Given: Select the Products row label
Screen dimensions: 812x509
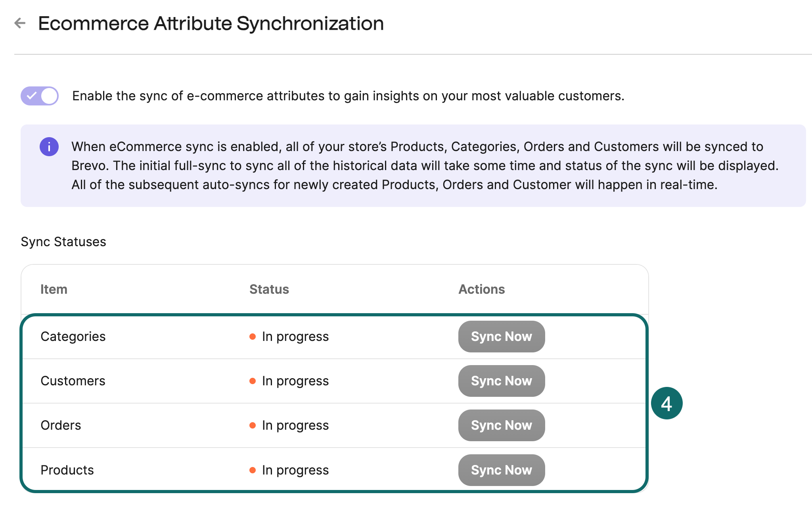Looking at the screenshot, I should point(67,470).
